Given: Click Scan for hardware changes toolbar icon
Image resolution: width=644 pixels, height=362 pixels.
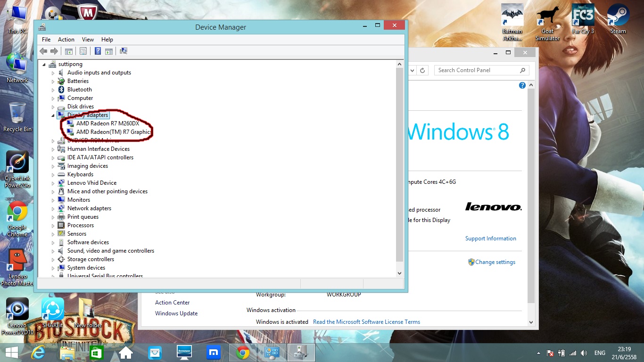Looking at the screenshot, I should pos(124,51).
